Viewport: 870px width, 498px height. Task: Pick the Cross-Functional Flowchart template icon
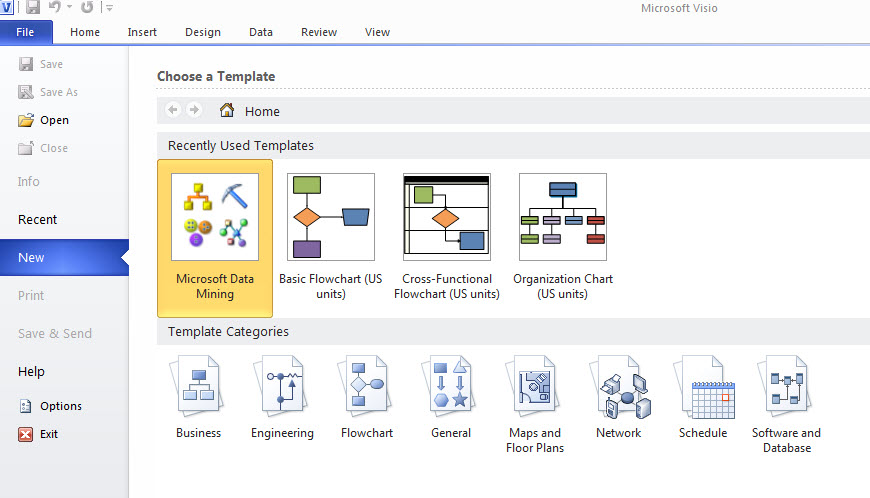[x=447, y=217]
